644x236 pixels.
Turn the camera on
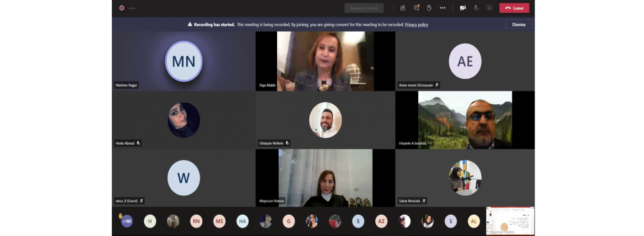tap(463, 8)
